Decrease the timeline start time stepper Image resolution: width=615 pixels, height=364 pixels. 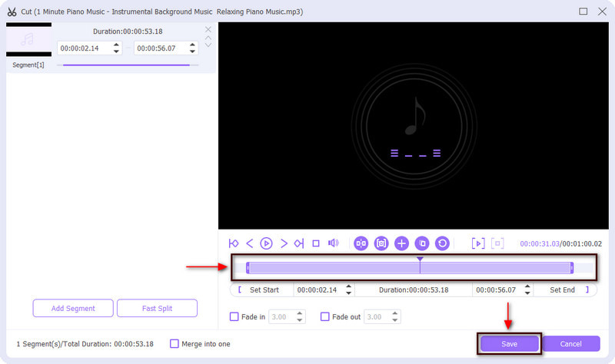tap(349, 293)
